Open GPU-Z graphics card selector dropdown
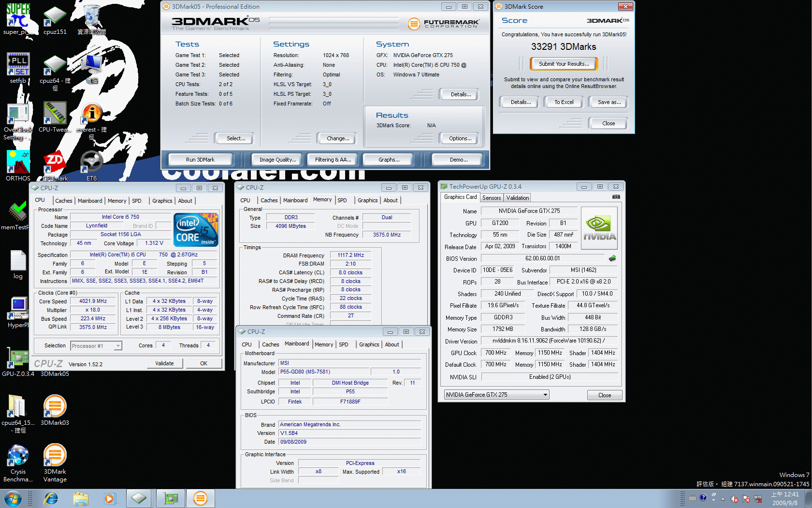 click(496, 395)
